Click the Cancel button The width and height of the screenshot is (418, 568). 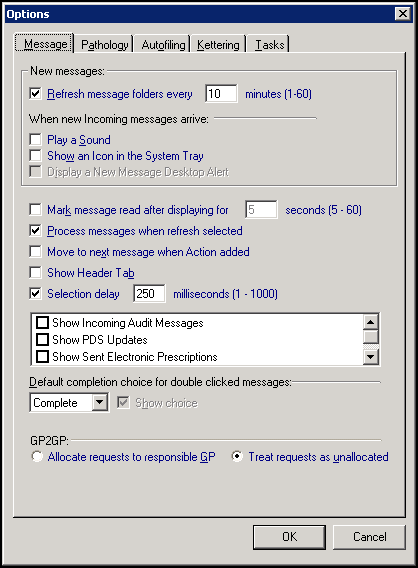click(369, 537)
